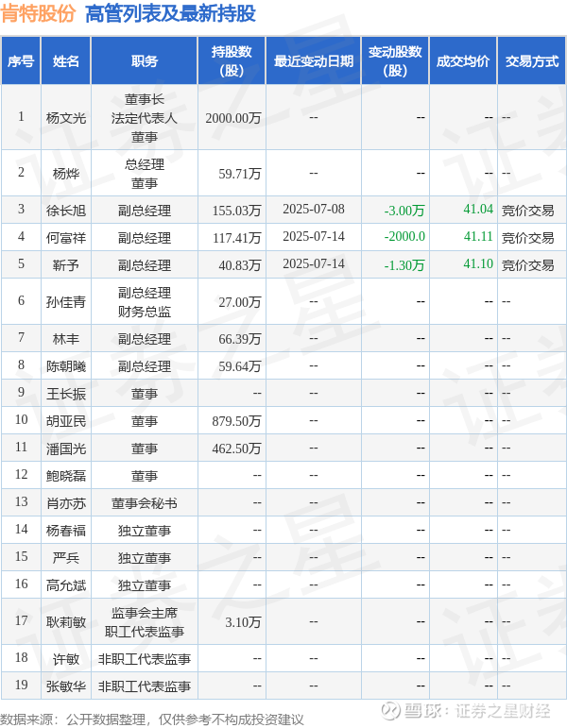
Task: Select the name 耿莉敏
Action: [x=66, y=622]
